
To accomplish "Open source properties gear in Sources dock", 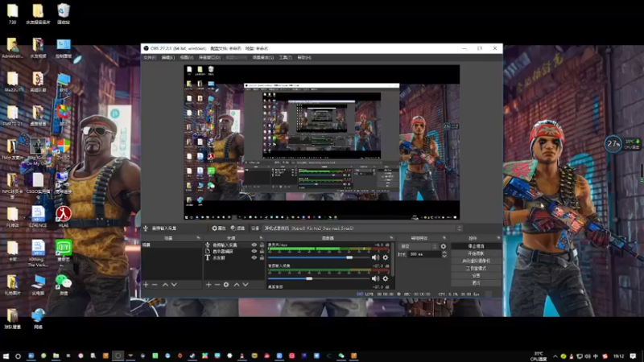I will tap(226, 285).
